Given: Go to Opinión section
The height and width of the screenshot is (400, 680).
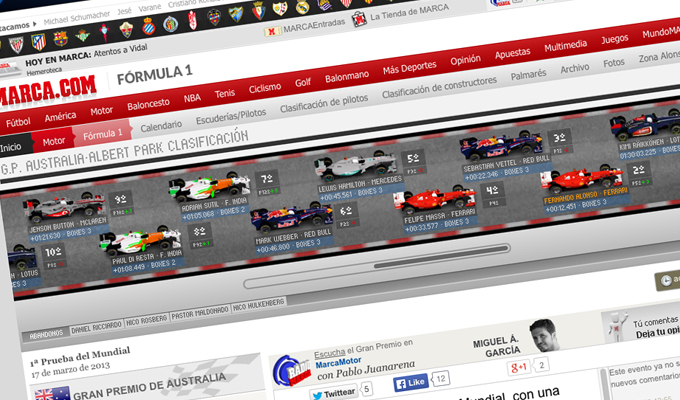Looking at the screenshot, I should [465, 60].
